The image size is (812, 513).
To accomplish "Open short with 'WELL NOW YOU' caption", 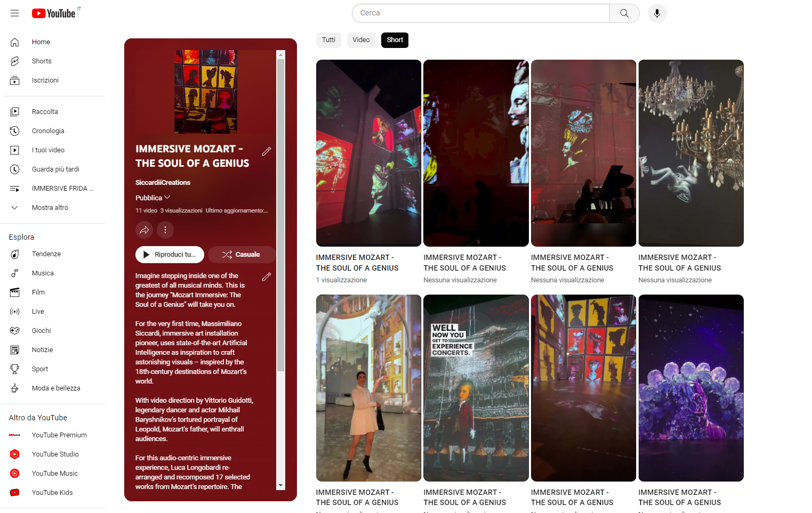I will coord(476,388).
